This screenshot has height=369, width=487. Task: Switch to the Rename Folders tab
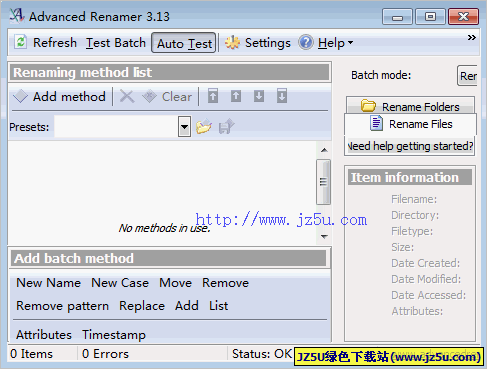tap(410, 106)
